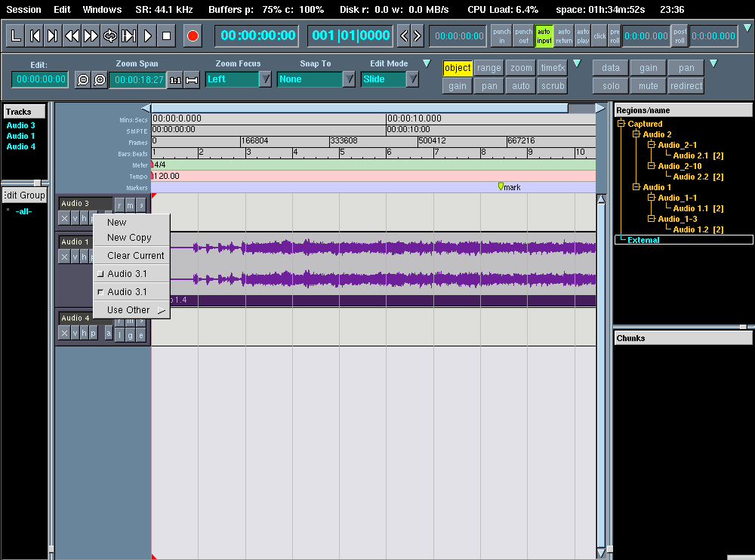Viewport: 755px width, 560px height.
Task: Open the Edit Mode dropdown
Action: [x=412, y=79]
